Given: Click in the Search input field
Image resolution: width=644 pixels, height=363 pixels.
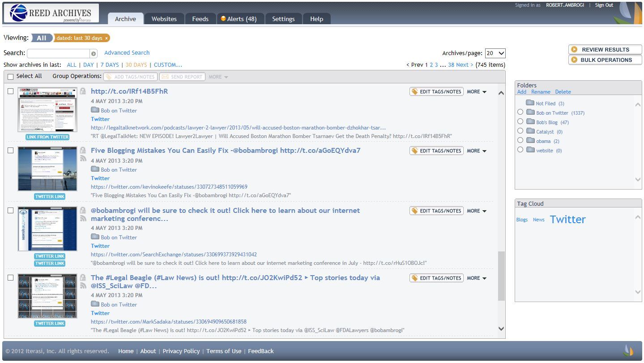Looking at the screenshot, I should point(59,53).
